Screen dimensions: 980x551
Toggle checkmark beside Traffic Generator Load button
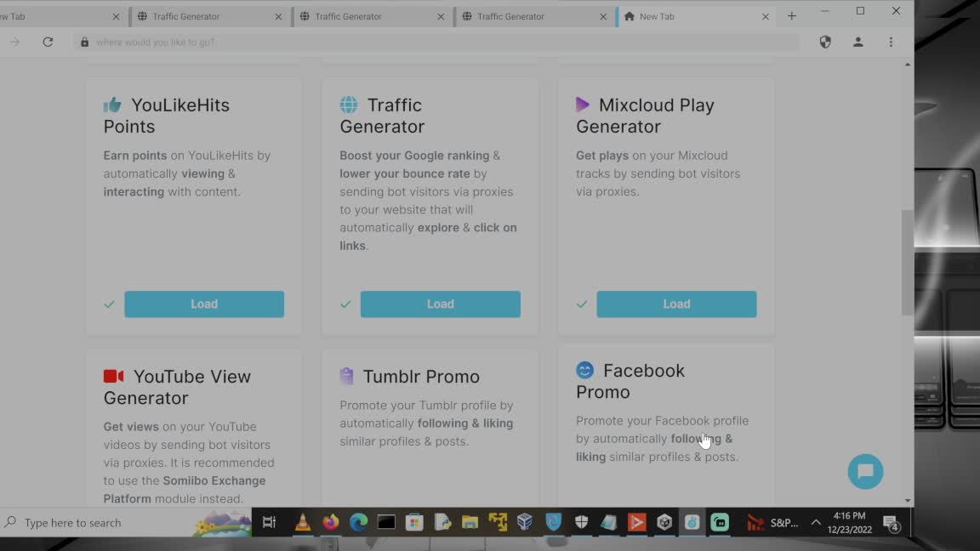point(345,304)
